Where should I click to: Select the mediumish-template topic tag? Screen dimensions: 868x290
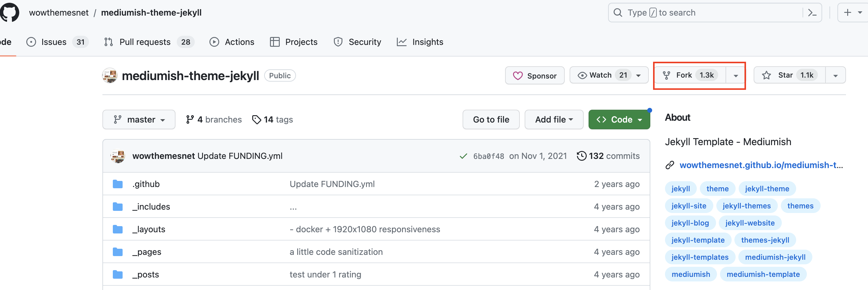click(763, 274)
